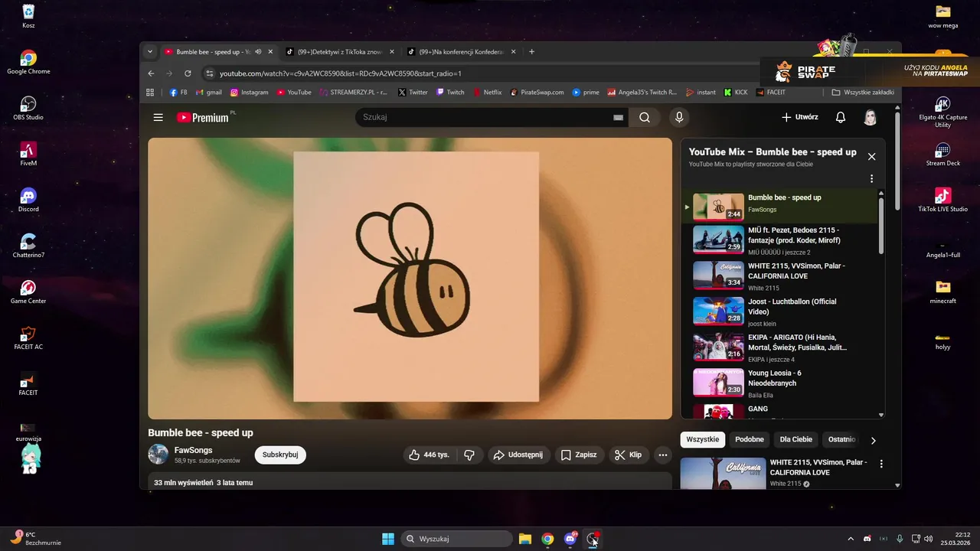Image resolution: width=980 pixels, height=551 pixels.
Task: Open Windows Start menu
Action: pos(388,539)
